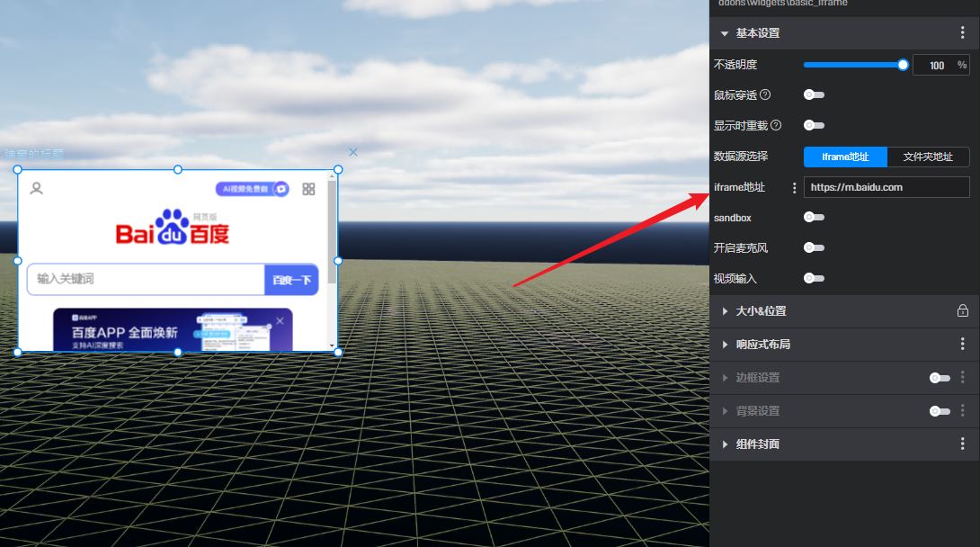Click the 不透明度 slider handle
This screenshot has height=547, width=980.
click(x=903, y=65)
